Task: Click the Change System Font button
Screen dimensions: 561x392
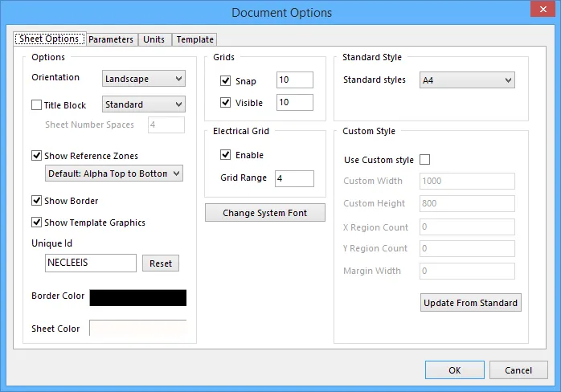Action: click(265, 213)
